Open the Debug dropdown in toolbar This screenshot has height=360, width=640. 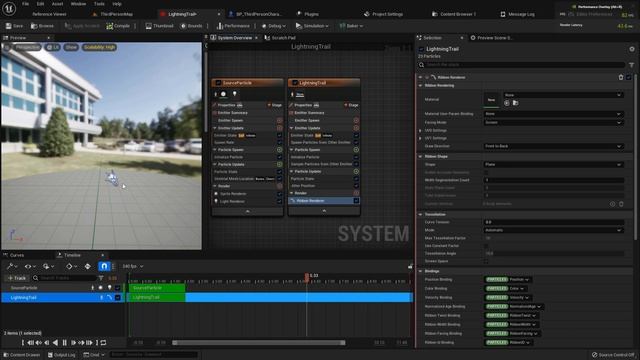point(273,26)
